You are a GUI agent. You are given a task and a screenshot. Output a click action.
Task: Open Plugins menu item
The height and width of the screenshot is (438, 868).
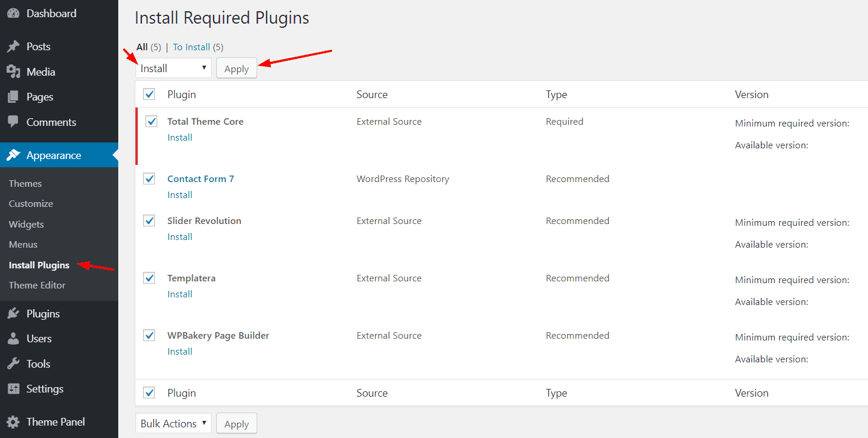coord(59,314)
